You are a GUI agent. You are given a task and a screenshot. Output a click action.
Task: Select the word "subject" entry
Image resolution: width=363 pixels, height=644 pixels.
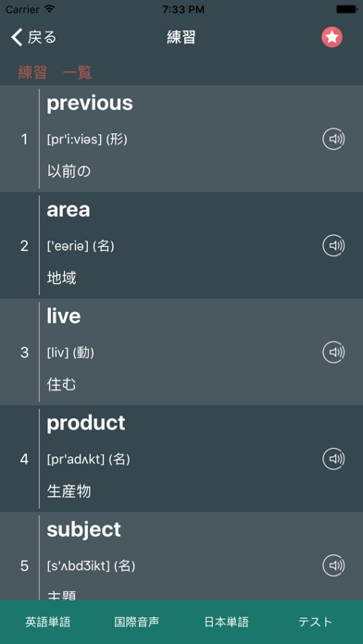(181, 556)
